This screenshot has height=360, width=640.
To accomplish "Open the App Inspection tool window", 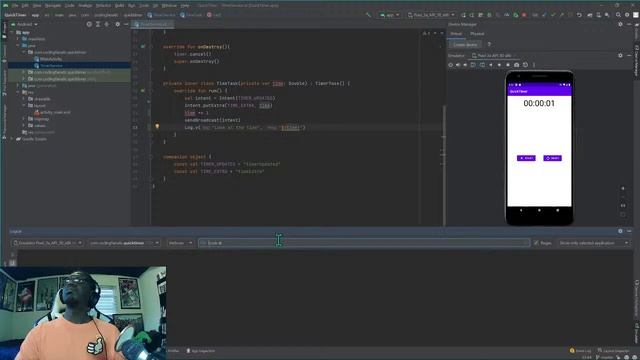I will 201,351.
